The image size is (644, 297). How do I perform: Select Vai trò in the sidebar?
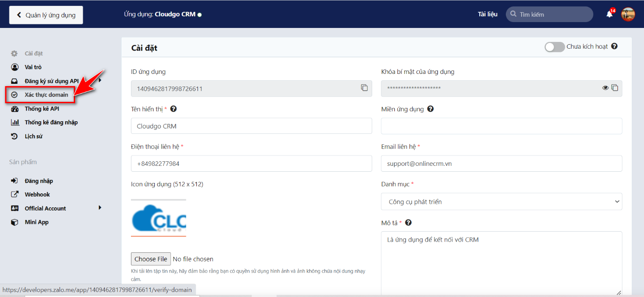click(32, 67)
